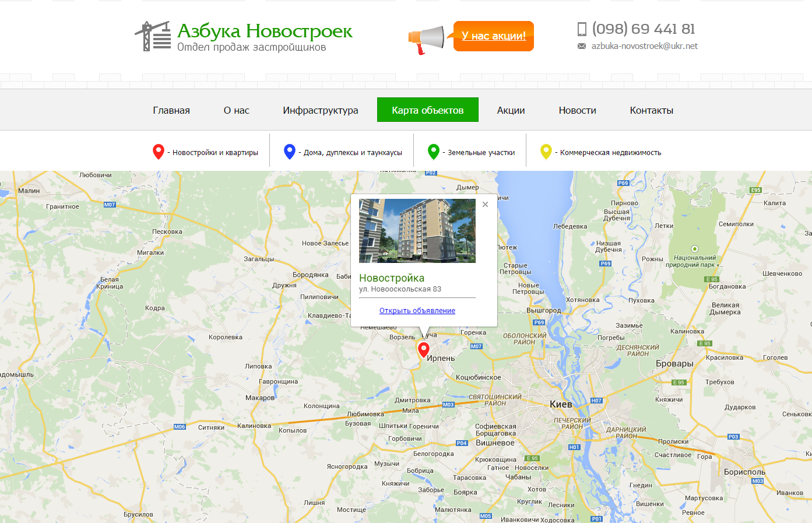Click the Отдел продаж застройщиков tagline
The width and height of the screenshot is (812, 523).
[252, 47]
